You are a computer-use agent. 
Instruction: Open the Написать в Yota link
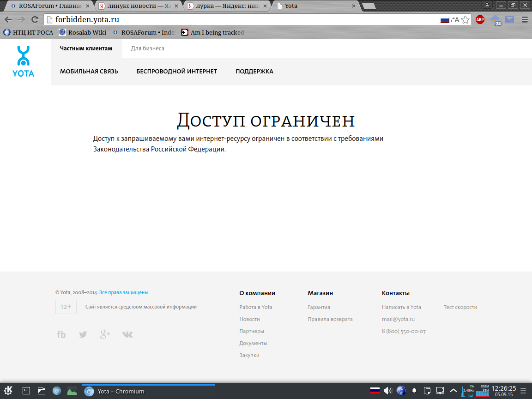[401, 307]
